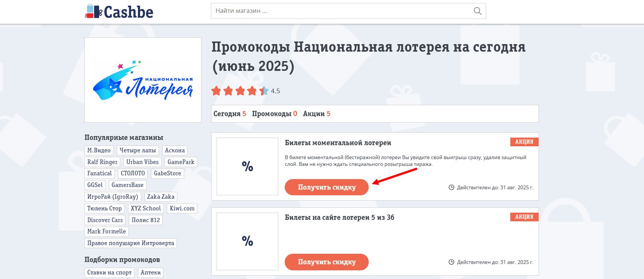Click the 4.5 star rating
644x279 pixels.
click(246, 91)
